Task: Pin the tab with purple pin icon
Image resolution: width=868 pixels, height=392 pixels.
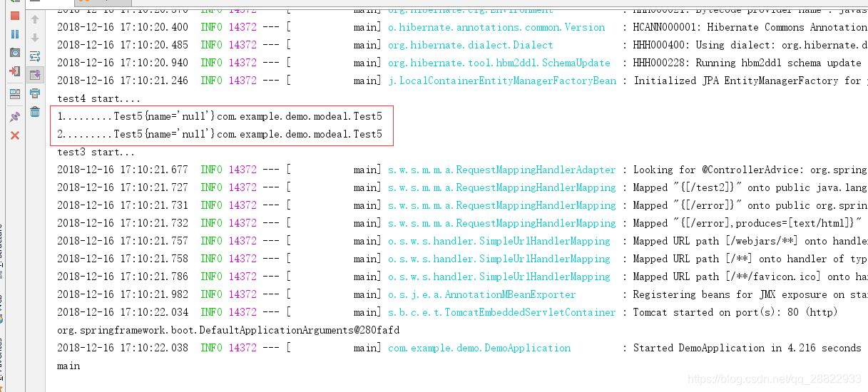Action: pos(15,116)
